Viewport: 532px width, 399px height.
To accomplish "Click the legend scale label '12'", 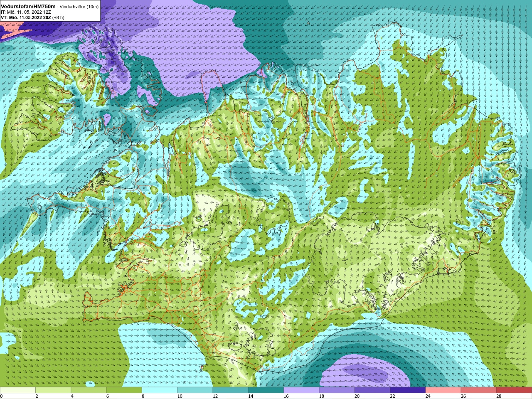I will (215, 396).
